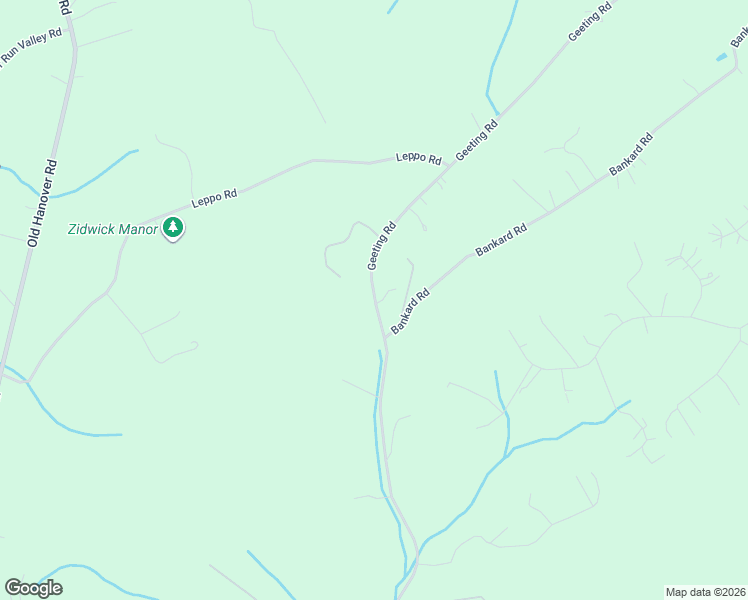Click the Leppo Rd label near Geeting Rd
The image size is (748, 600).
(x=418, y=158)
